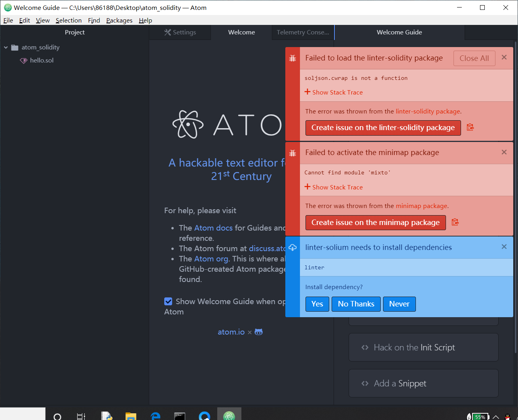The width and height of the screenshot is (518, 420).
Task: Open the discuss.atom forum link
Action: (267, 248)
